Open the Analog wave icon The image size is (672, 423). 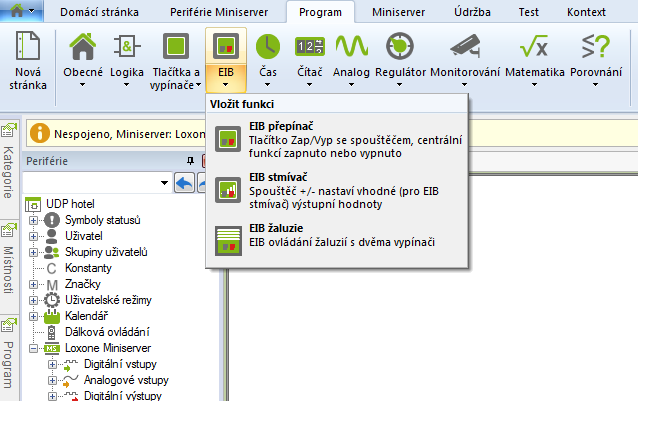coord(351,46)
